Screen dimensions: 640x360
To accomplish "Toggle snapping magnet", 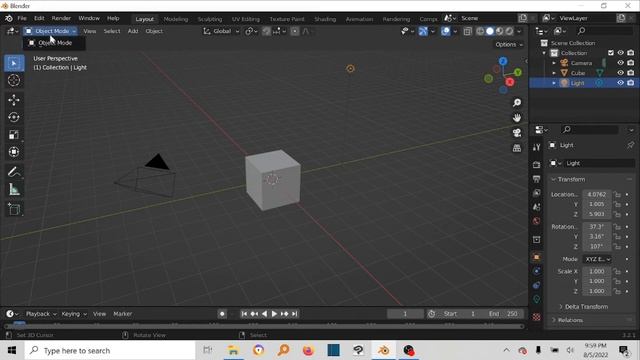I will point(267,31).
